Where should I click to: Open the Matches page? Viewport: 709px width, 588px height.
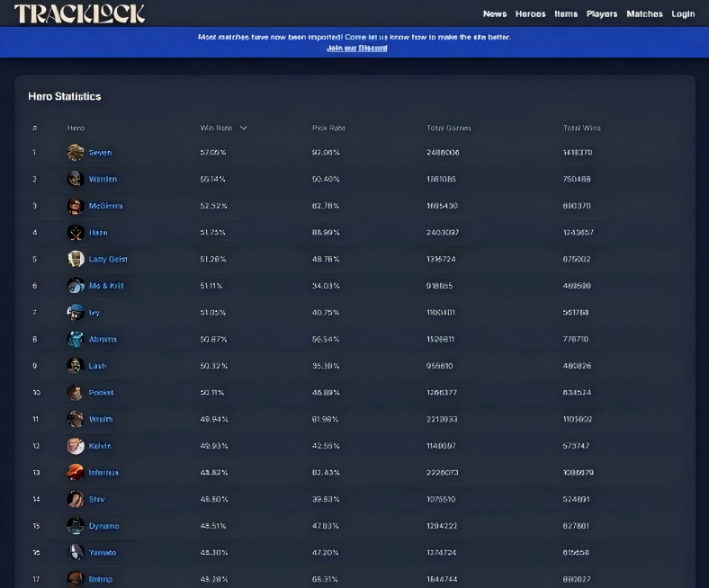click(644, 14)
